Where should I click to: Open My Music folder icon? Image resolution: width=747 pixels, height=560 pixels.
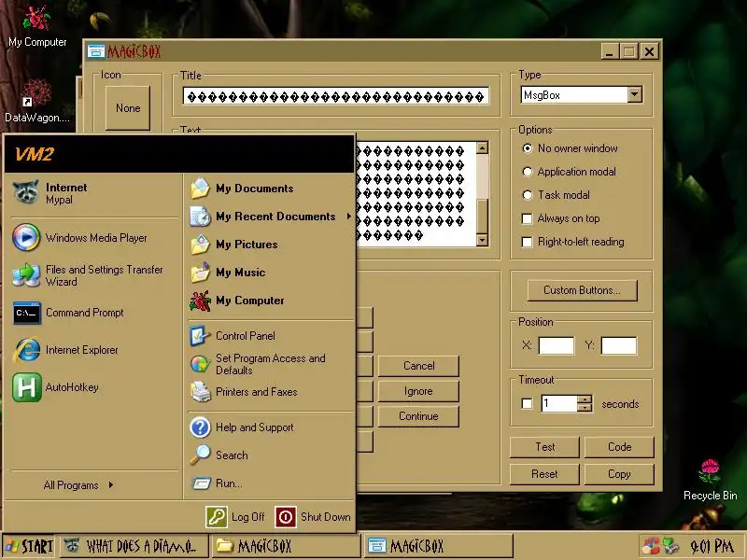200,273
